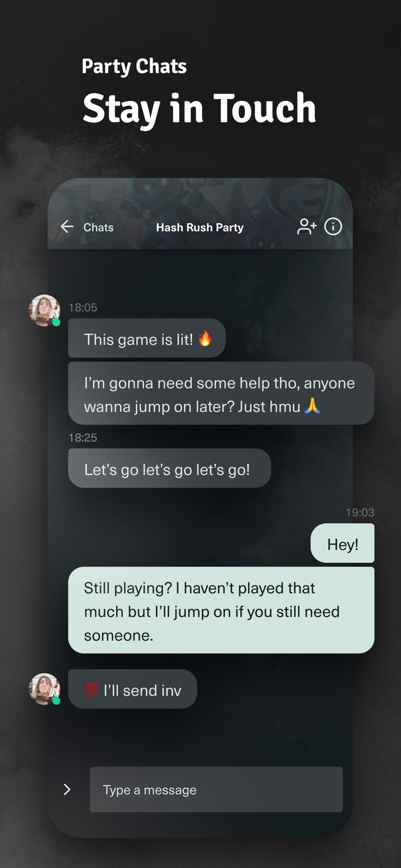This screenshot has width=401, height=868.
Task: Go back via the Chats label
Action: click(99, 227)
